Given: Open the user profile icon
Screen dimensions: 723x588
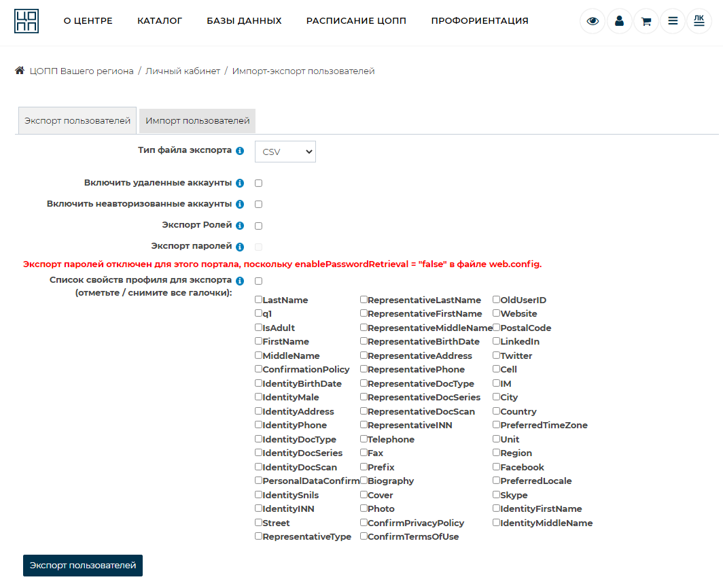Looking at the screenshot, I should [619, 21].
